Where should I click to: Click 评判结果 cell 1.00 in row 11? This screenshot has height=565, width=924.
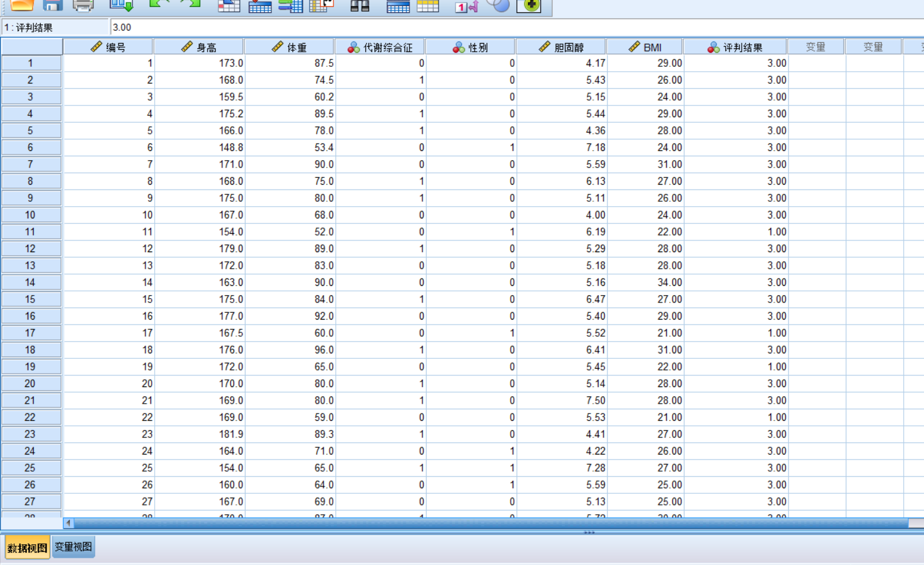tap(736, 232)
